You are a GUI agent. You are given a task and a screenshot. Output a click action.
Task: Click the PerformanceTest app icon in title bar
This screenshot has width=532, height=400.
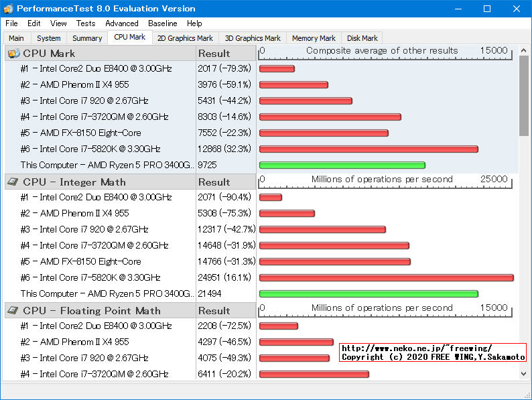pos(9,9)
